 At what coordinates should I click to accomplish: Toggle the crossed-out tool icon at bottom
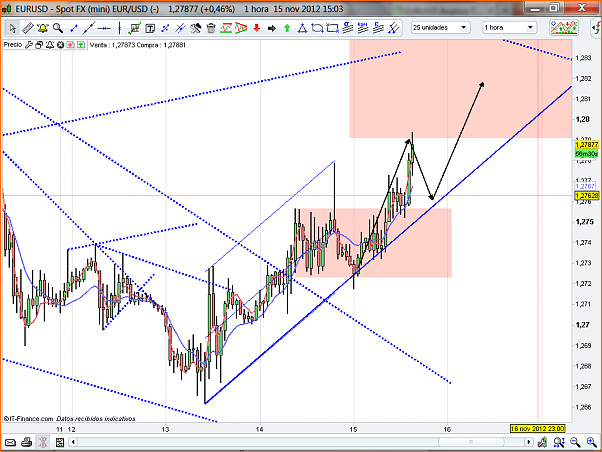43,443
